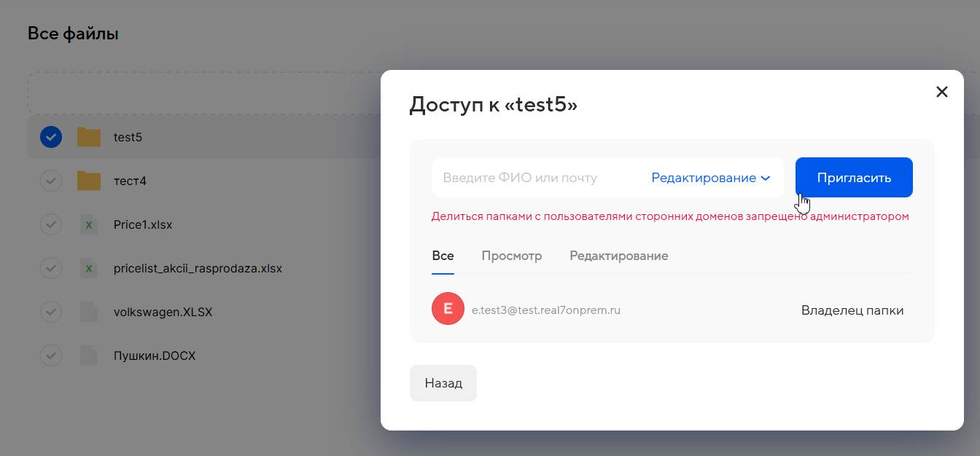Image resolution: width=980 pixels, height=456 pixels.
Task: Check the тест4 folder checkbox
Action: pos(51,181)
